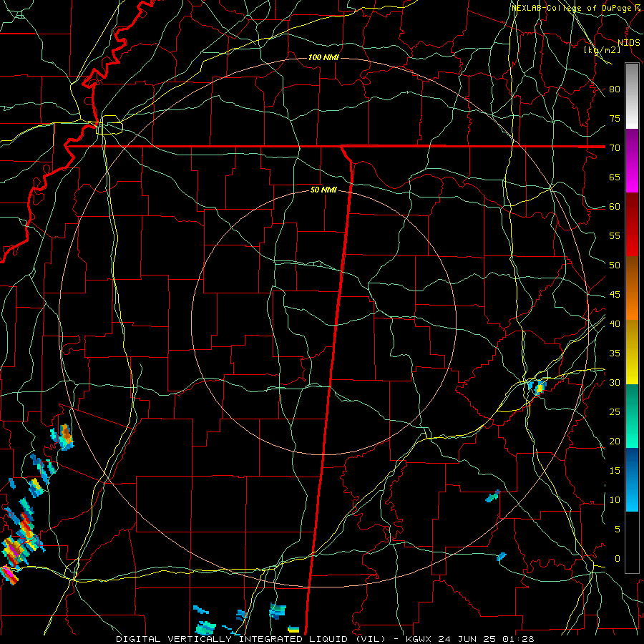Click the scale value "80"

tap(615, 89)
